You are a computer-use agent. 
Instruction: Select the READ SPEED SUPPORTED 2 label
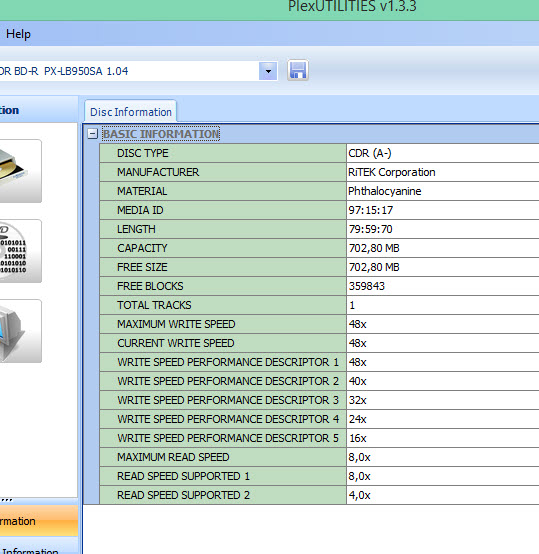183,495
